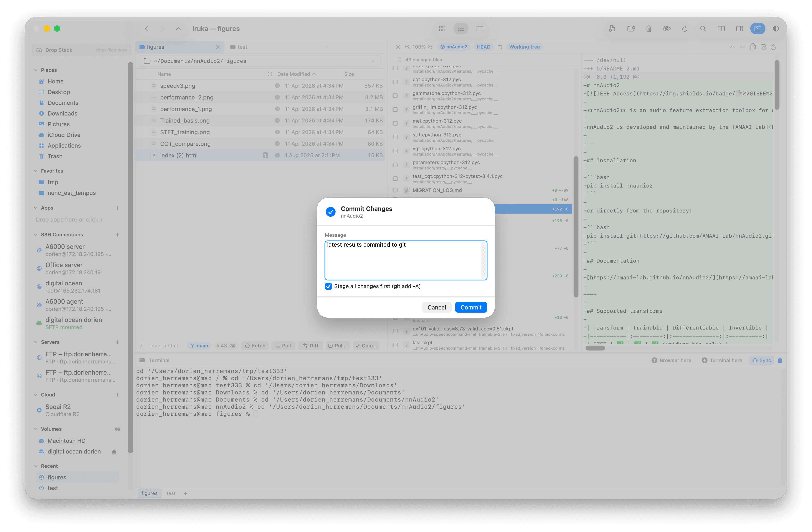Click the Diff button in status bar
Image resolution: width=812 pixels, height=532 pixels.
click(310, 346)
